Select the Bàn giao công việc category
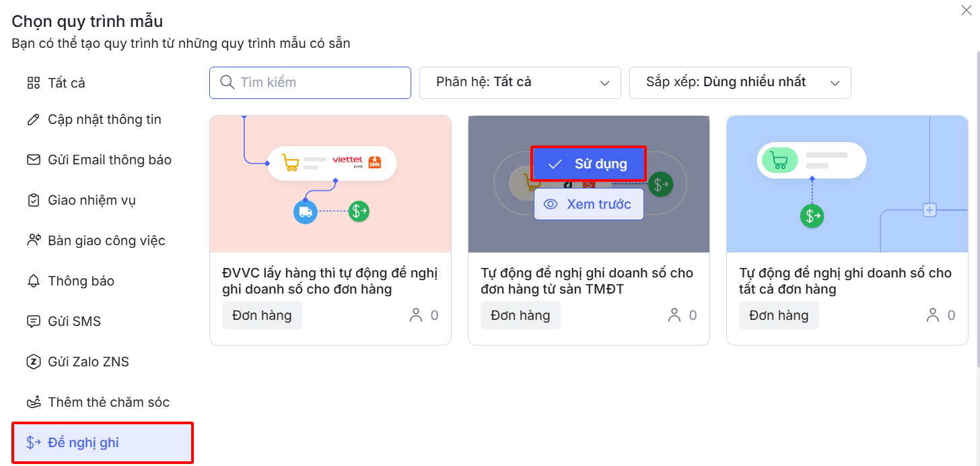980x466 pixels. 106,241
